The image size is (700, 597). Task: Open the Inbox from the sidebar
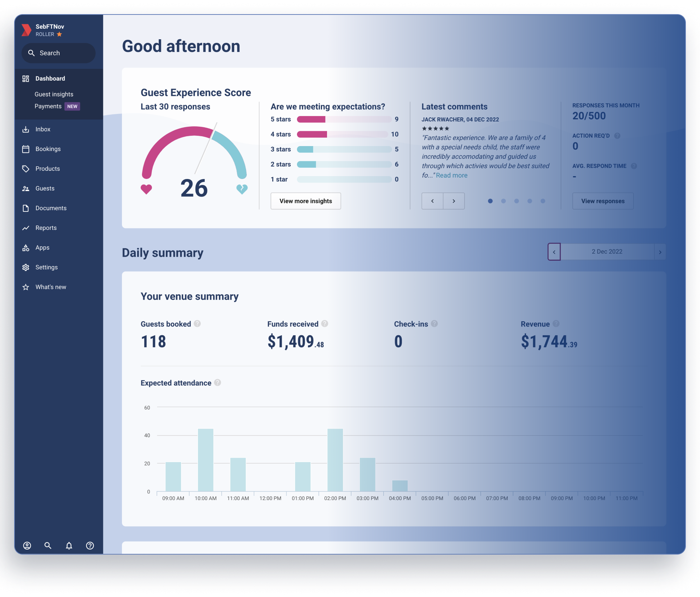tap(43, 129)
